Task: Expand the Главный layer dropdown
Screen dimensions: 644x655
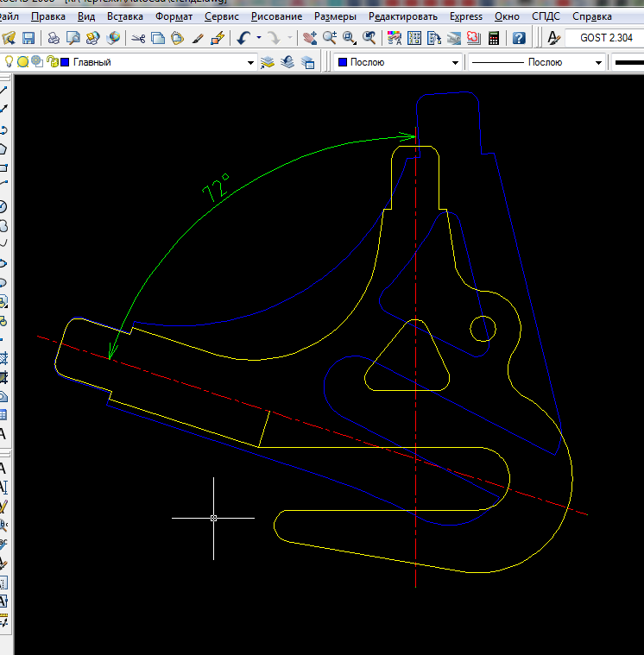Action: coord(251,62)
